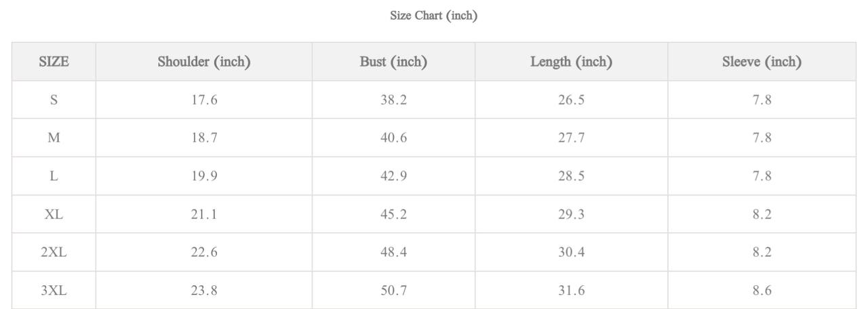Click the XL size row label
The image size is (868, 309).
pos(54,214)
